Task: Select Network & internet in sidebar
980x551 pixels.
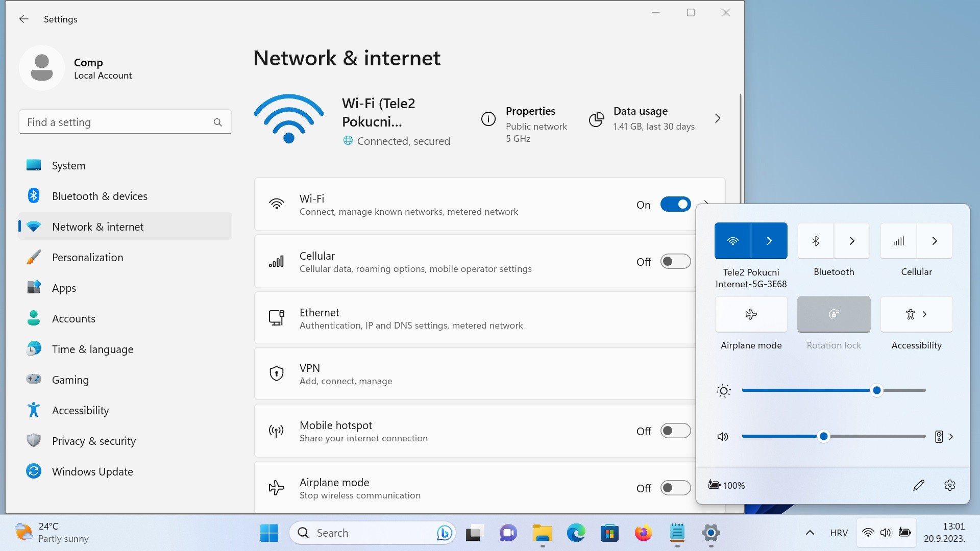Action: [x=125, y=227]
